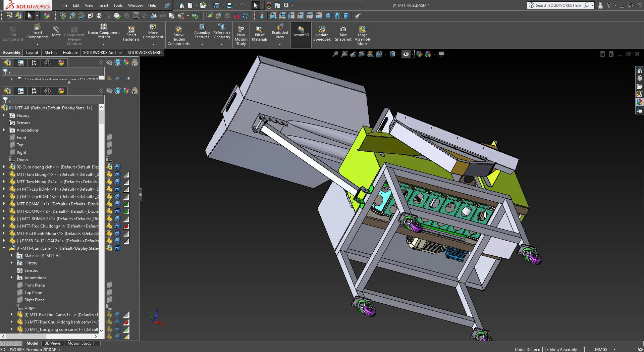Open Reference Geometry dropdown arrow
The height and width of the screenshot is (352, 644).
tap(222, 44)
